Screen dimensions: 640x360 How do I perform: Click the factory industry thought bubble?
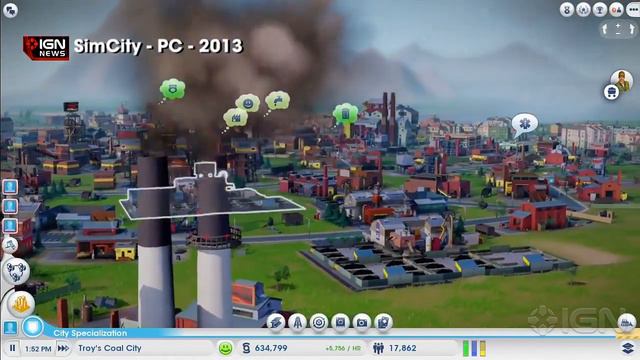(x=236, y=118)
